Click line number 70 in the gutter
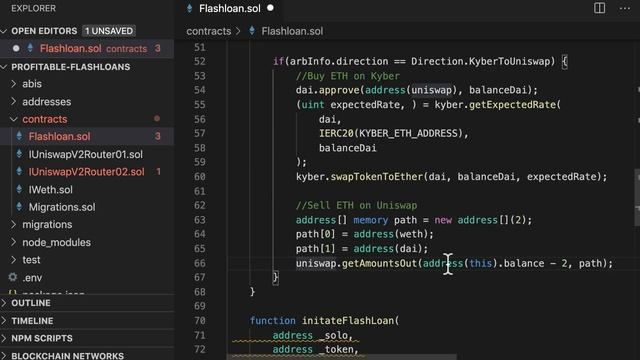The width and height of the screenshot is (640, 360). click(200, 321)
